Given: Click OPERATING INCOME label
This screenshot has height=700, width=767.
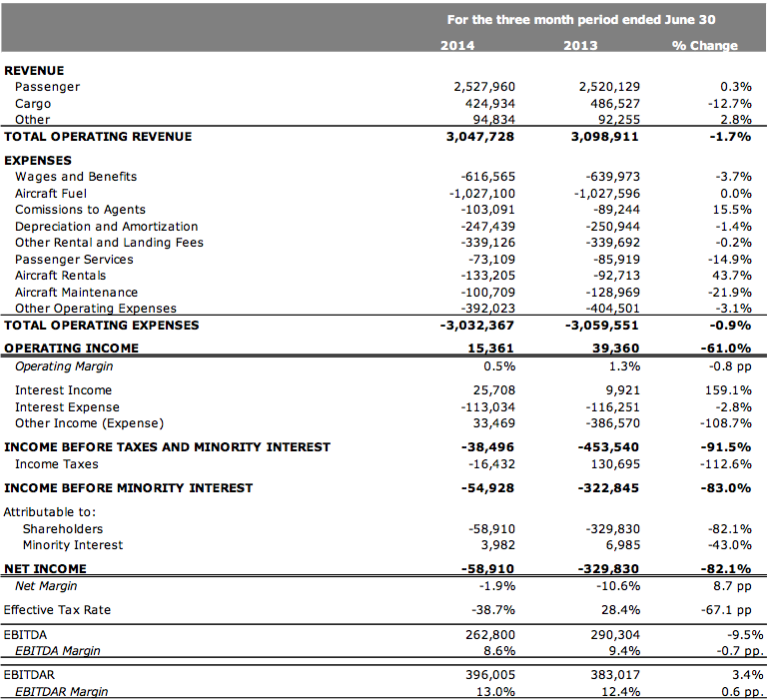Looking at the screenshot, I should (72, 349).
